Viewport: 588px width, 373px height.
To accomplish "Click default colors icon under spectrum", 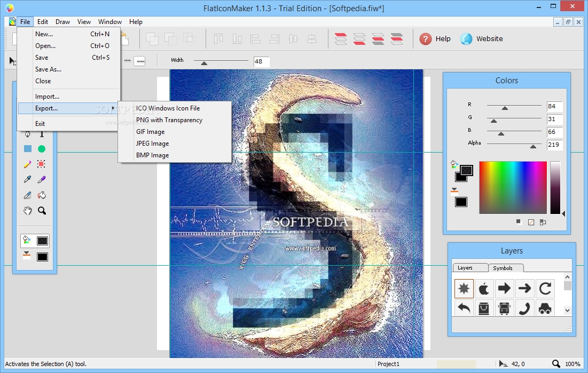I will (519, 222).
